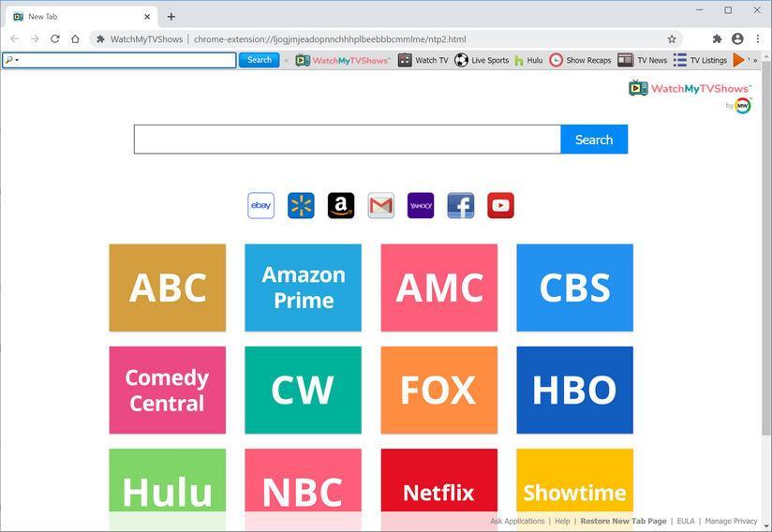The width and height of the screenshot is (772, 532).
Task: Click the large blue Search button
Action: point(594,140)
